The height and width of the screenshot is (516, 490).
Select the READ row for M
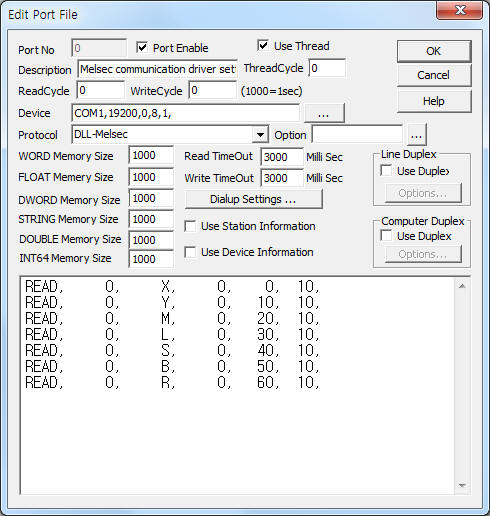(172, 318)
